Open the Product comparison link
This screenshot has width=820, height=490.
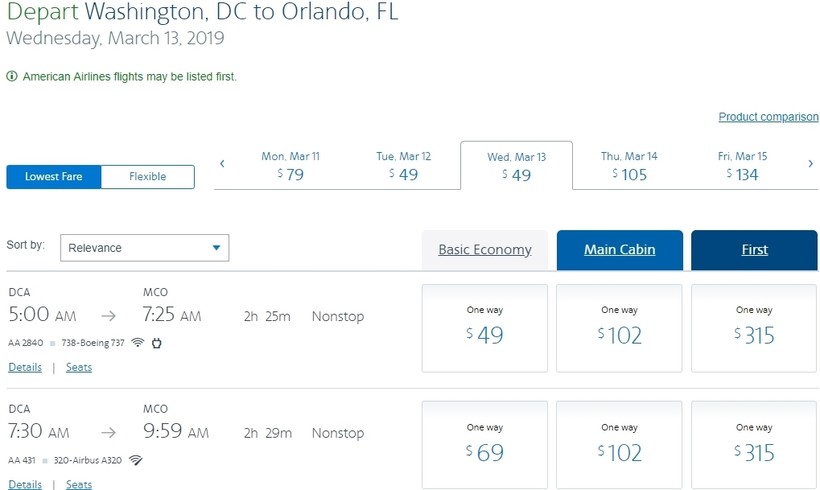768,117
